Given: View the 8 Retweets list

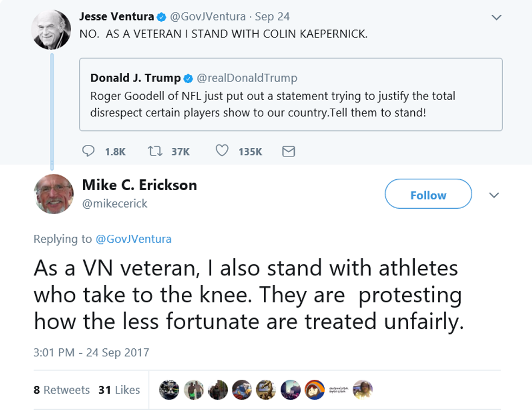Looking at the screenshot, I should coord(61,390).
